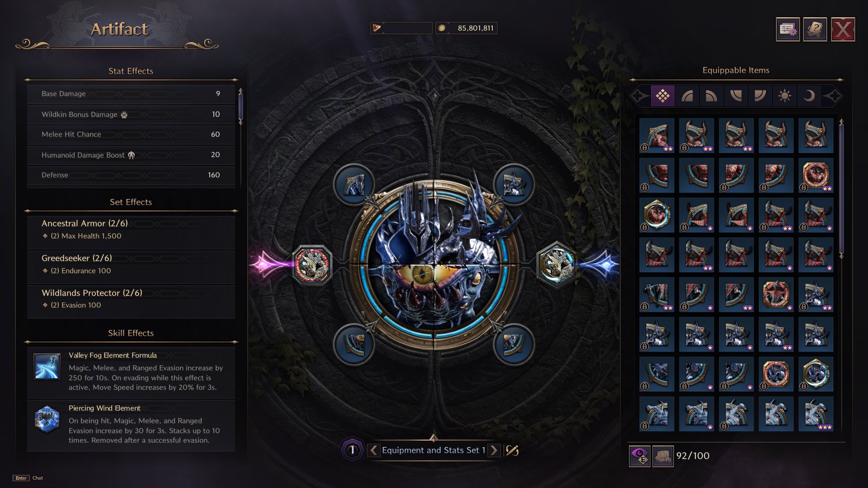This screenshot has width=868, height=488.
Task: Switch to next equipment set with right arrow
Action: [x=494, y=450]
